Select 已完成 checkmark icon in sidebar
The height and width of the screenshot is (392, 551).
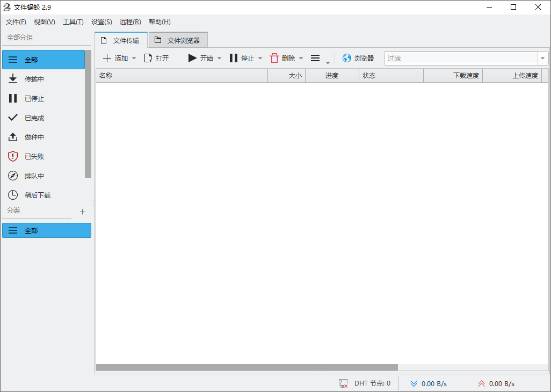13,118
